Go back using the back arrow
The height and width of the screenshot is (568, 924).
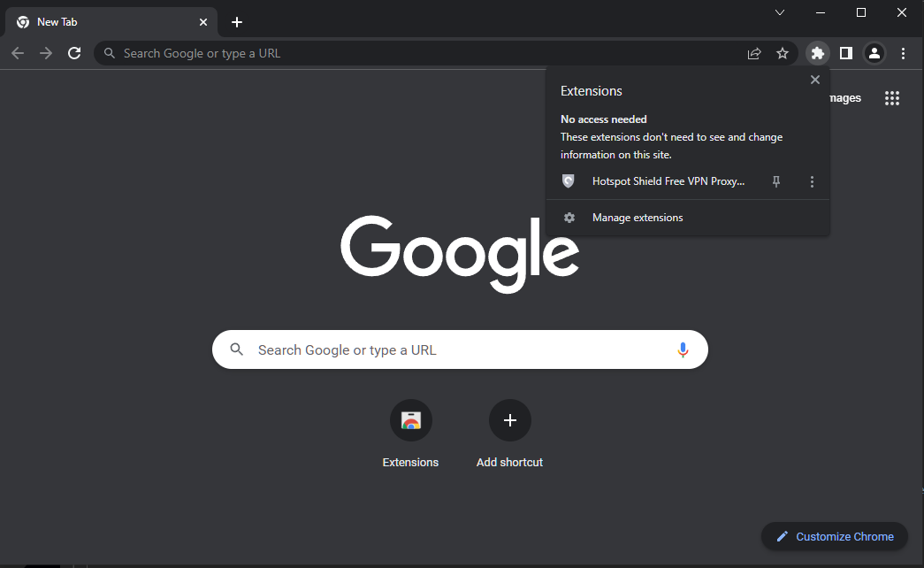(x=18, y=53)
